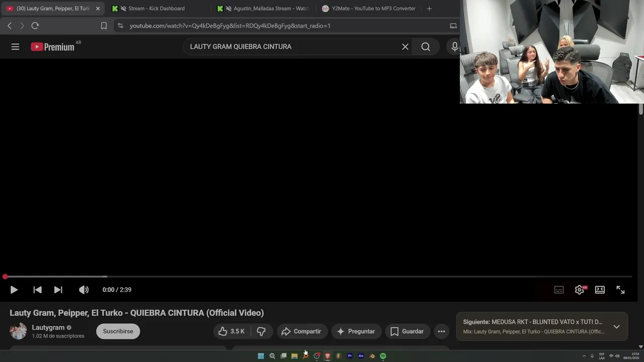Viewport: 644px width, 362px height.
Task: Like the video with 3.5 K likes
Action: pyautogui.click(x=232, y=331)
